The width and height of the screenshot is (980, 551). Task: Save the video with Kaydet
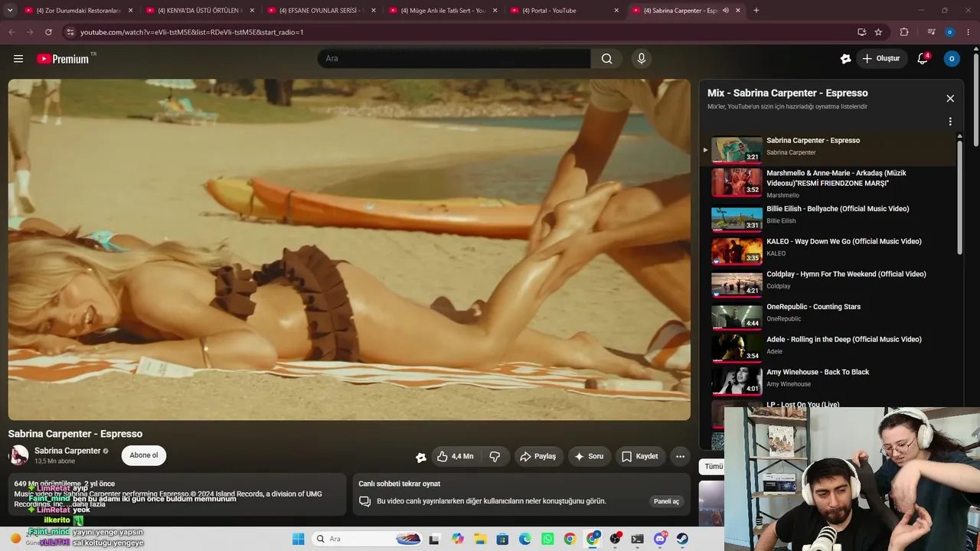[640, 456]
